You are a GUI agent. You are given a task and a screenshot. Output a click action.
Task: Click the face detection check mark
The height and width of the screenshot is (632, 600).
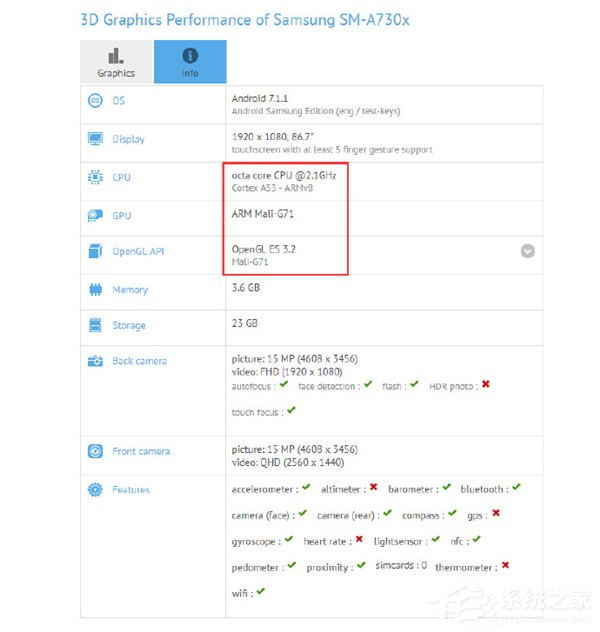click(368, 384)
